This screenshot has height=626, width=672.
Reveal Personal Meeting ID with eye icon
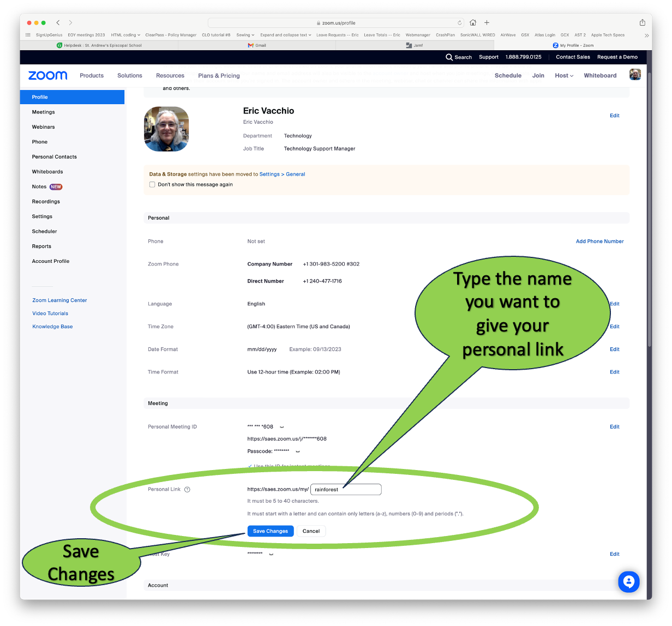(282, 427)
